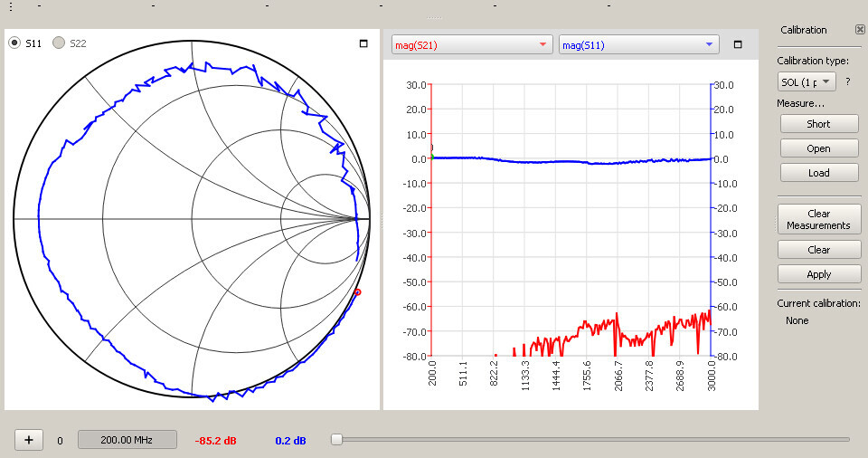Measure the Load standard
Image resolution: width=868 pixels, height=458 pixels.
819,173
